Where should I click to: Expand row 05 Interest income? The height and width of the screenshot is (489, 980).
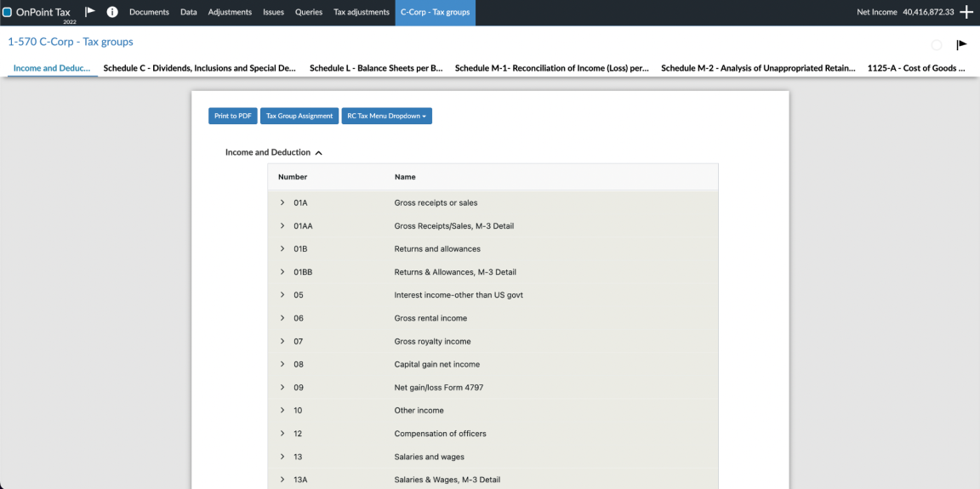(x=282, y=295)
